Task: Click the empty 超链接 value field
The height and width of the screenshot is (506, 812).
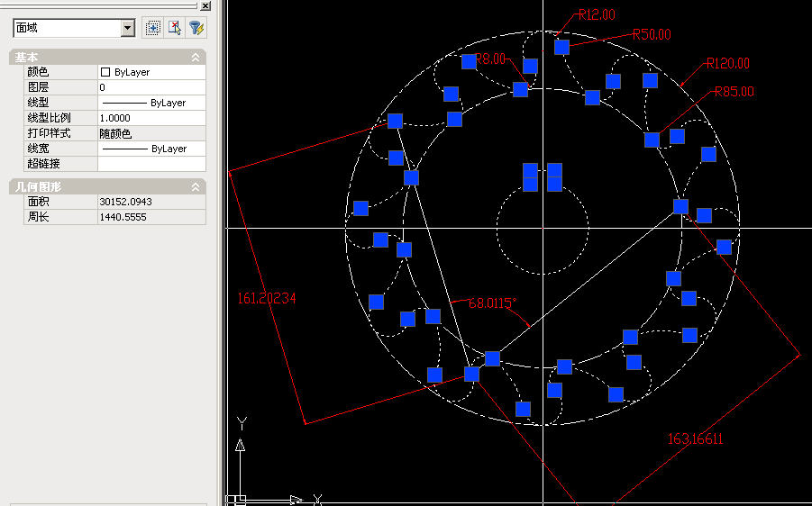Action: click(151, 164)
